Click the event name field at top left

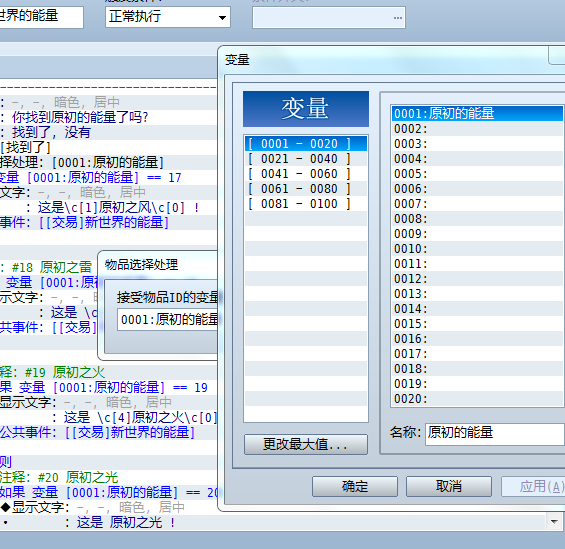click(x=41, y=17)
